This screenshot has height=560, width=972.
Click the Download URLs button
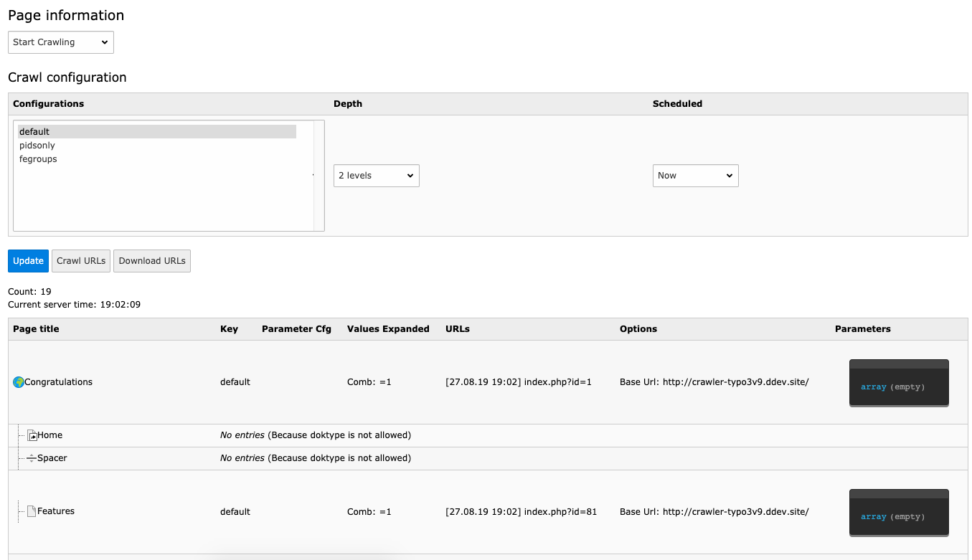152,261
